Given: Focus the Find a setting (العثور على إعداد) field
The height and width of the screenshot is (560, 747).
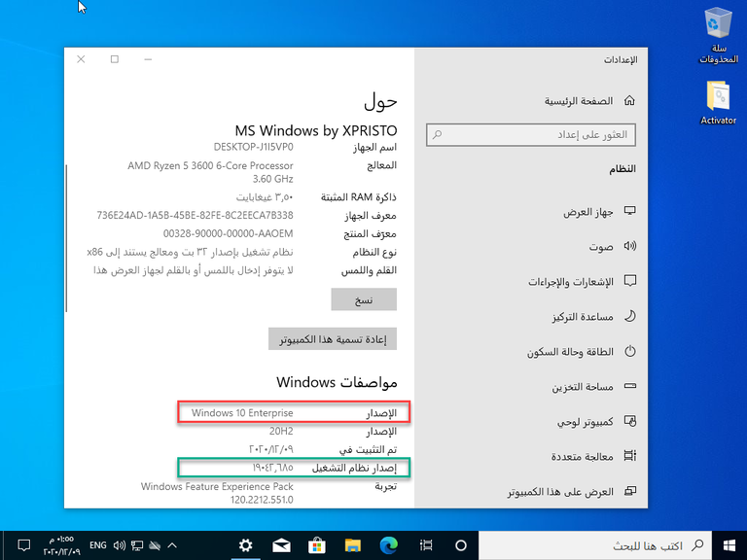Looking at the screenshot, I should (x=531, y=135).
